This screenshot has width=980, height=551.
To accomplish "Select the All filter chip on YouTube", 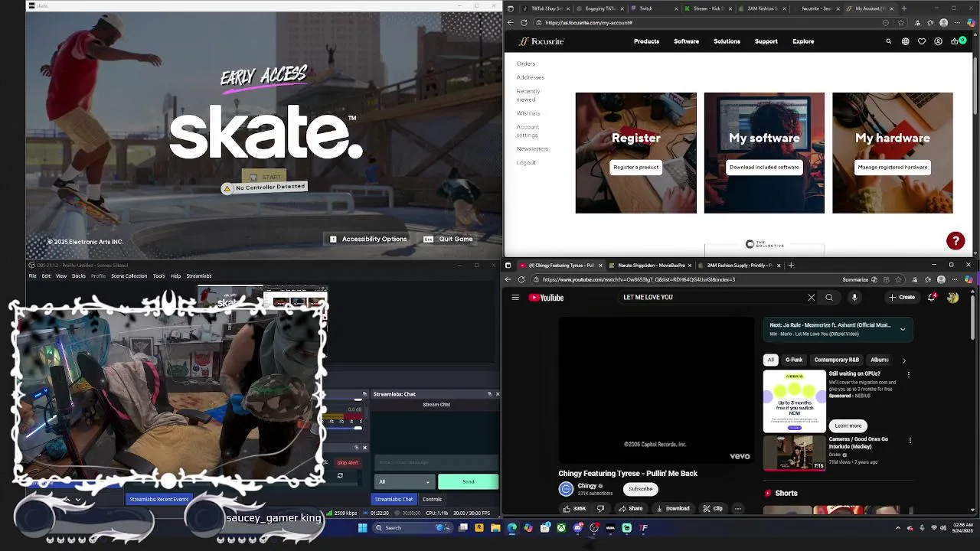I will (771, 360).
